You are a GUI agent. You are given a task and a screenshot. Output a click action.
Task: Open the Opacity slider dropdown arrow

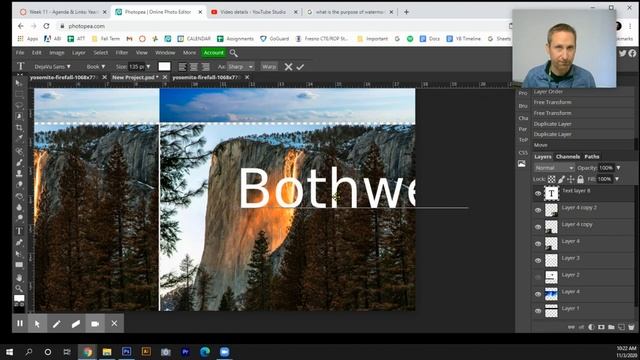pyautogui.click(x=618, y=168)
